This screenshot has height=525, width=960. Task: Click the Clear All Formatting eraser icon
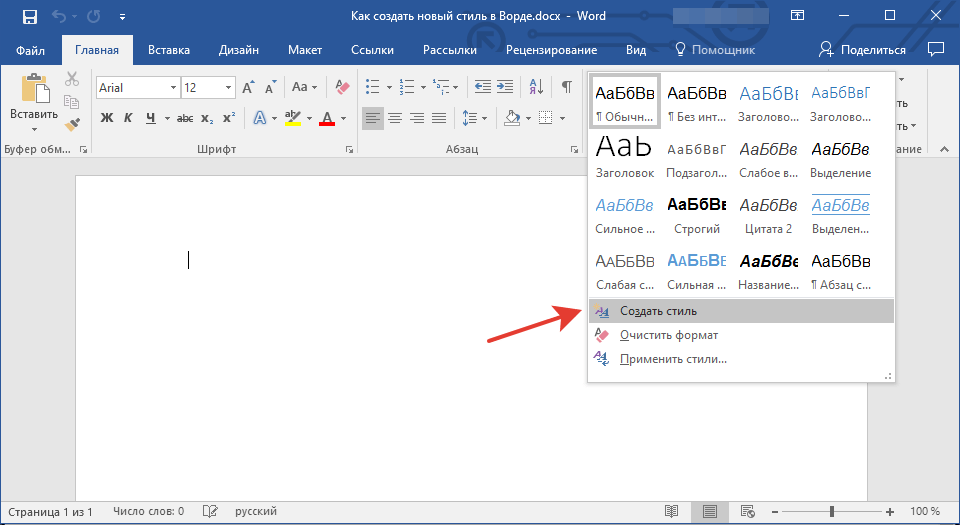coord(343,88)
